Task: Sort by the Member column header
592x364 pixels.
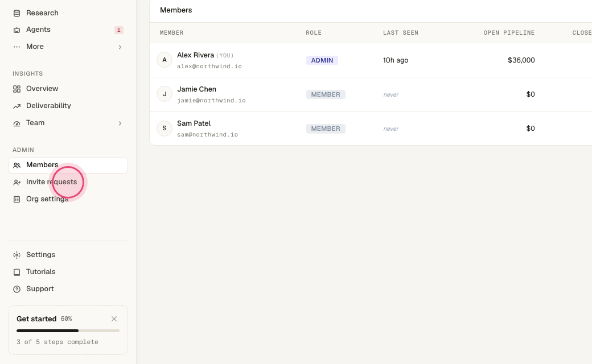Action: tap(171, 33)
